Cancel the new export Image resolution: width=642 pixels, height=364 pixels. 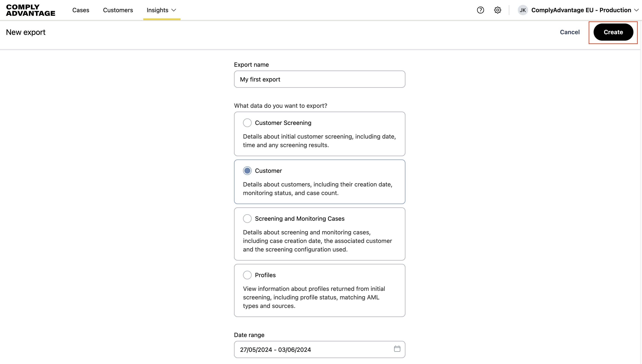pyautogui.click(x=570, y=32)
